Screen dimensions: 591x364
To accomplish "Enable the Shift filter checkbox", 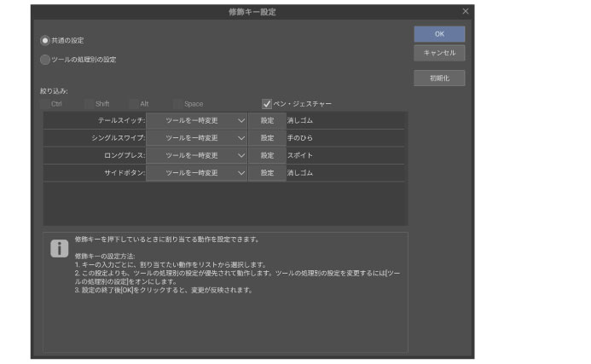I will tap(90, 103).
